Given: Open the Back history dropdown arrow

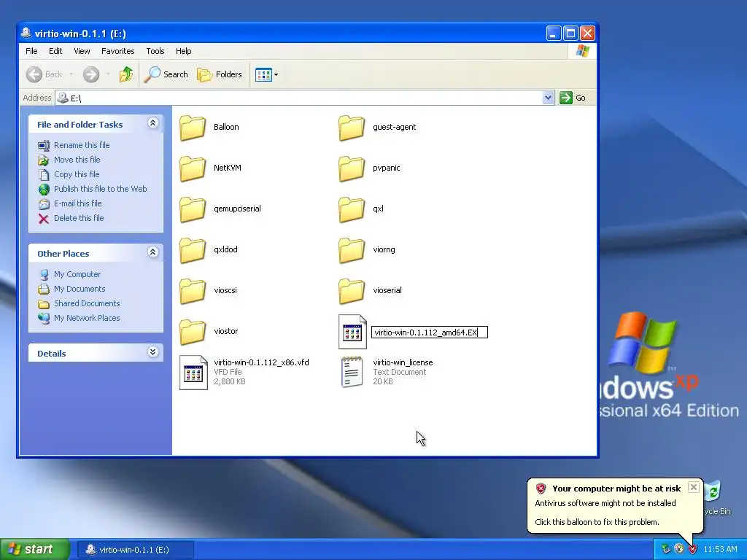Looking at the screenshot, I should click(x=71, y=74).
